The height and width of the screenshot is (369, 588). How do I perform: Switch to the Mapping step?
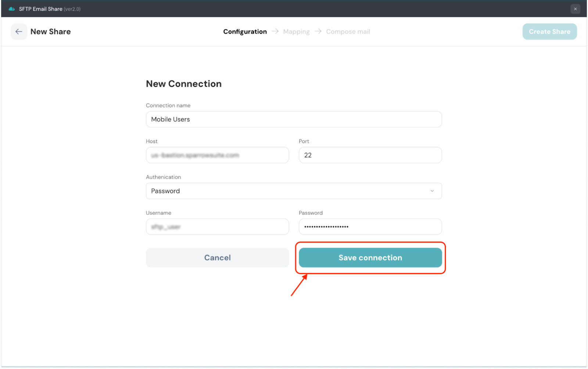(296, 32)
